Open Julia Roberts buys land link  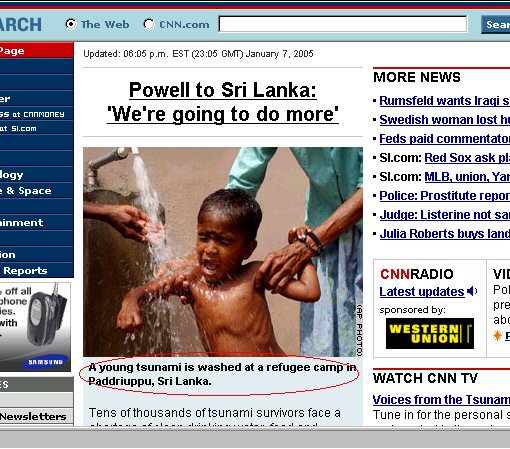click(x=445, y=233)
